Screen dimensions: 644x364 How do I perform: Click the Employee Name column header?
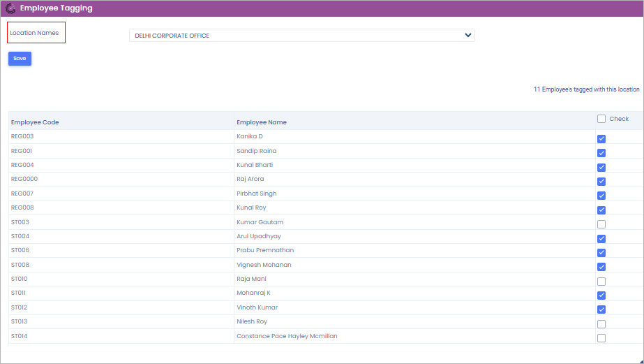pyautogui.click(x=262, y=122)
